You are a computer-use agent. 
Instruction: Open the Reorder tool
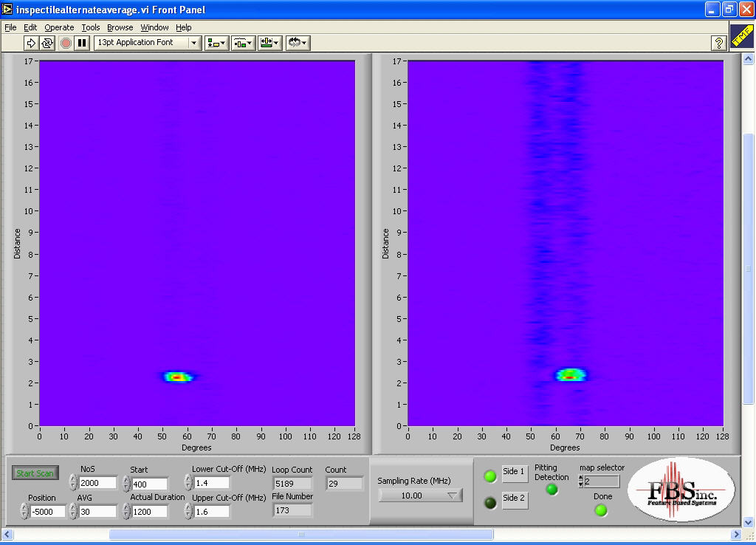(x=298, y=43)
